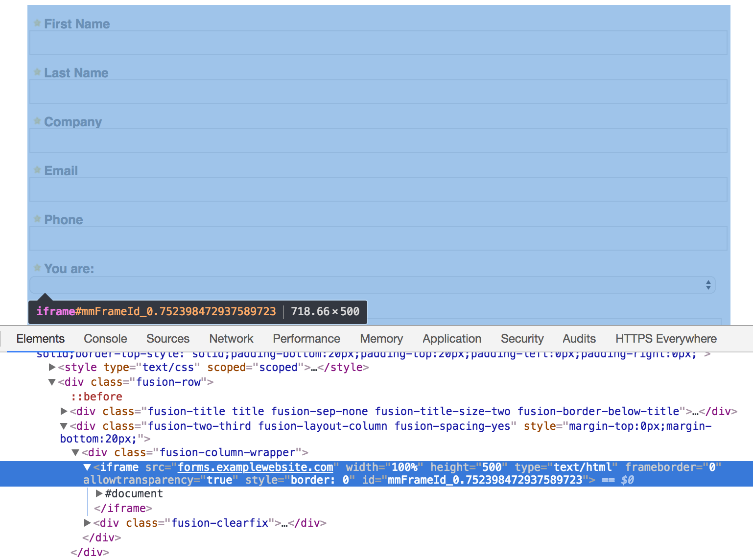
Task: Expand the #document node
Action: [x=99, y=493]
